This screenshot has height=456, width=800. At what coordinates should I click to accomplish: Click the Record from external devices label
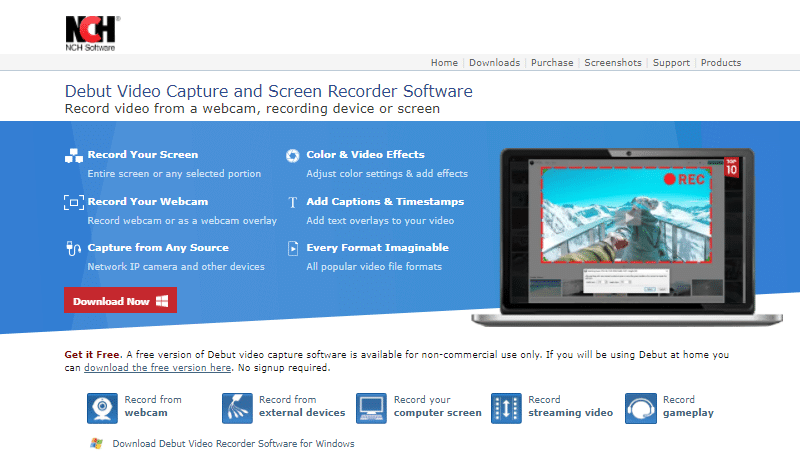point(302,407)
